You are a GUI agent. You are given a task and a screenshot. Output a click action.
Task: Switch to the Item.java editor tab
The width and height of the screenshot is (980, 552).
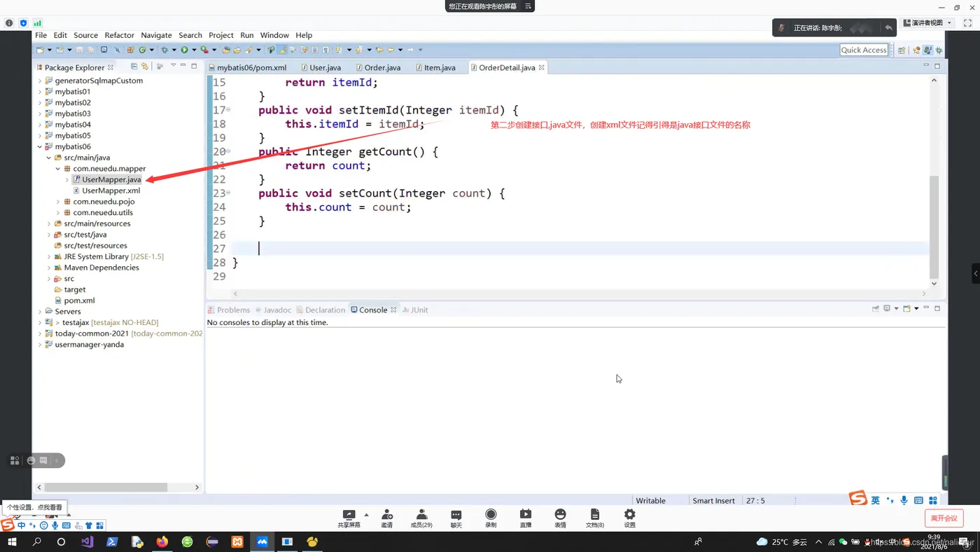click(x=435, y=67)
